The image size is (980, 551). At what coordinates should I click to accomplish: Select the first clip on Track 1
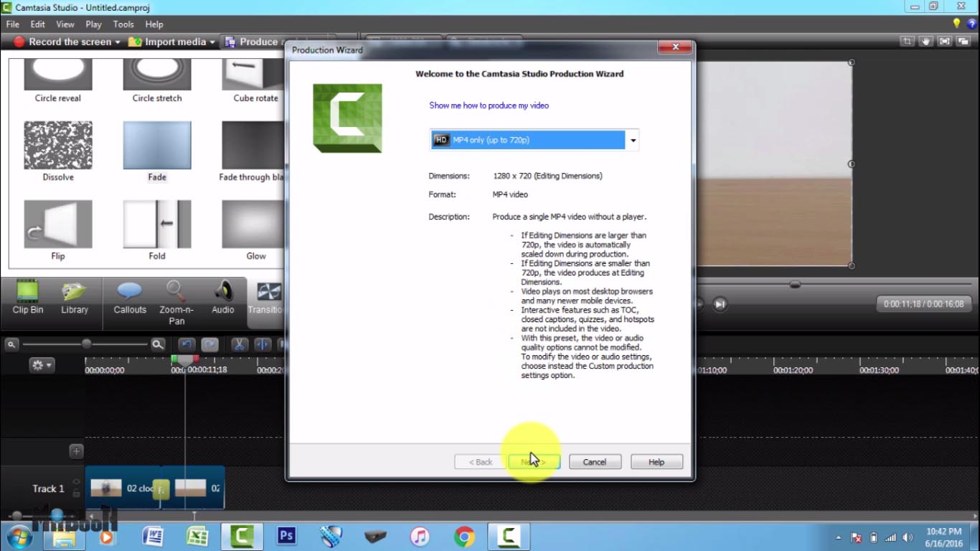pyautogui.click(x=123, y=489)
